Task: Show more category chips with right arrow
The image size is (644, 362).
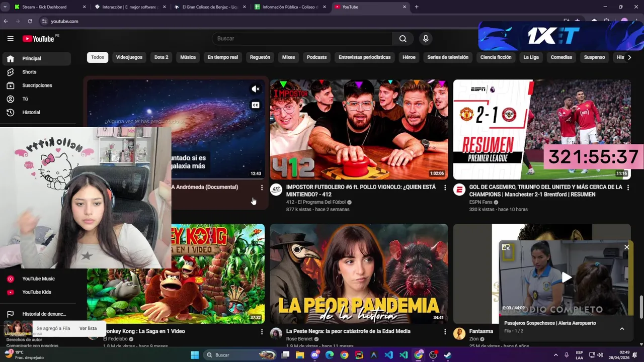Action: click(x=629, y=57)
